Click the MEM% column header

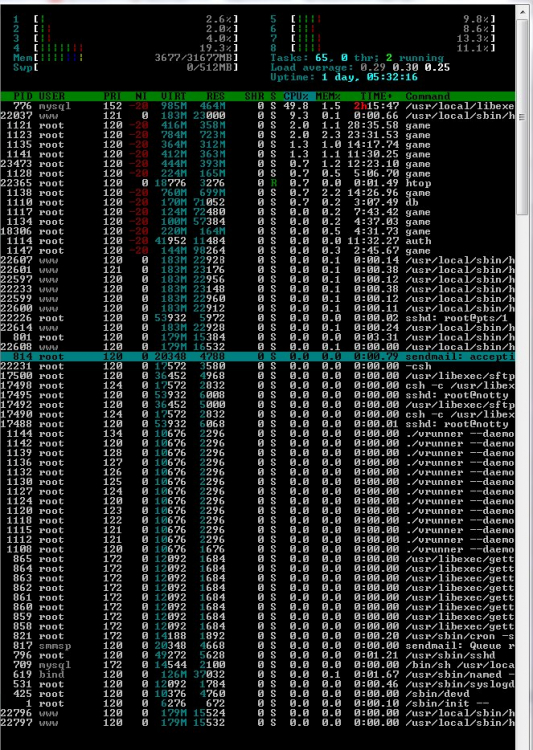click(328, 96)
